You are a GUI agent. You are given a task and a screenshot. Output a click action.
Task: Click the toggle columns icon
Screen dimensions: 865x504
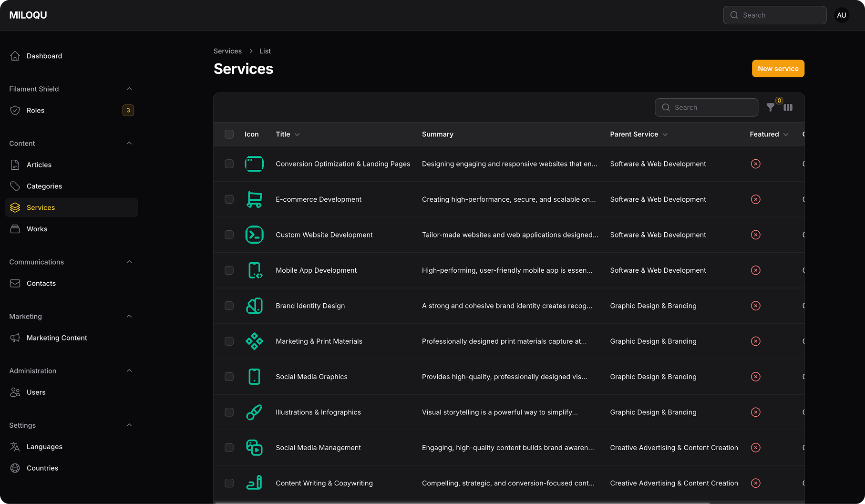pos(788,108)
